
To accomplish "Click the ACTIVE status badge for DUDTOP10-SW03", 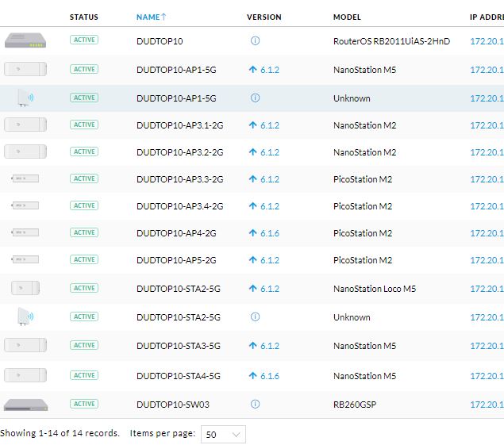I will click(84, 404).
